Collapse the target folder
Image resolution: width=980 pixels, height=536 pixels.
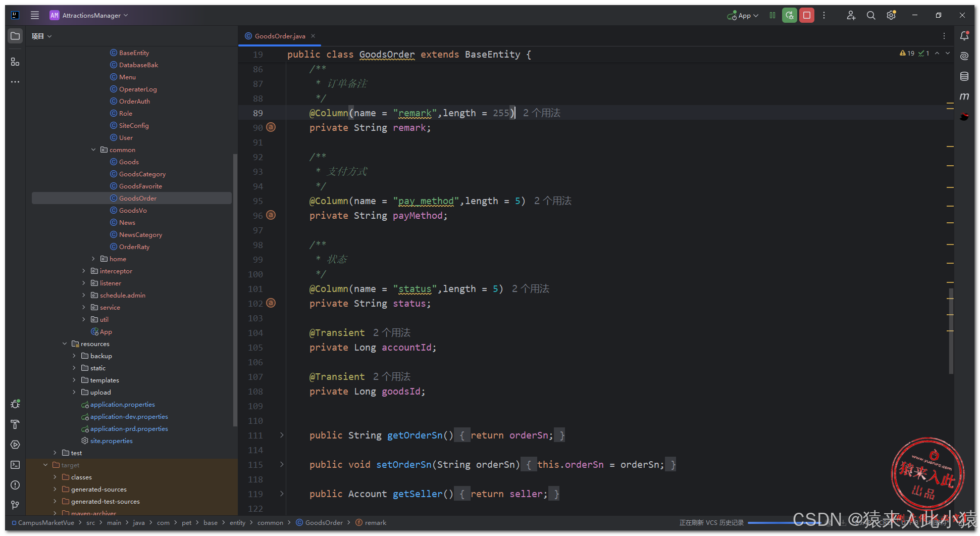pyautogui.click(x=45, y=465)
